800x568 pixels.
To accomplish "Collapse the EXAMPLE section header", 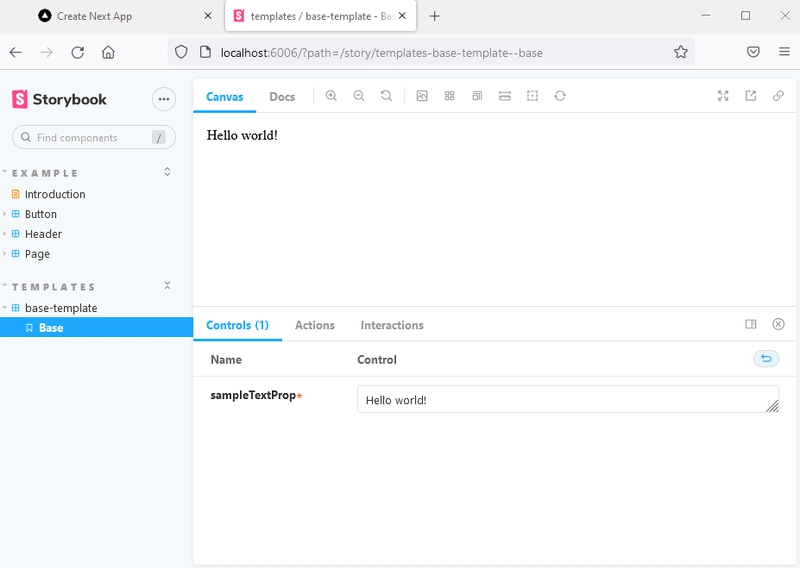I will click(x=45, y=173).
